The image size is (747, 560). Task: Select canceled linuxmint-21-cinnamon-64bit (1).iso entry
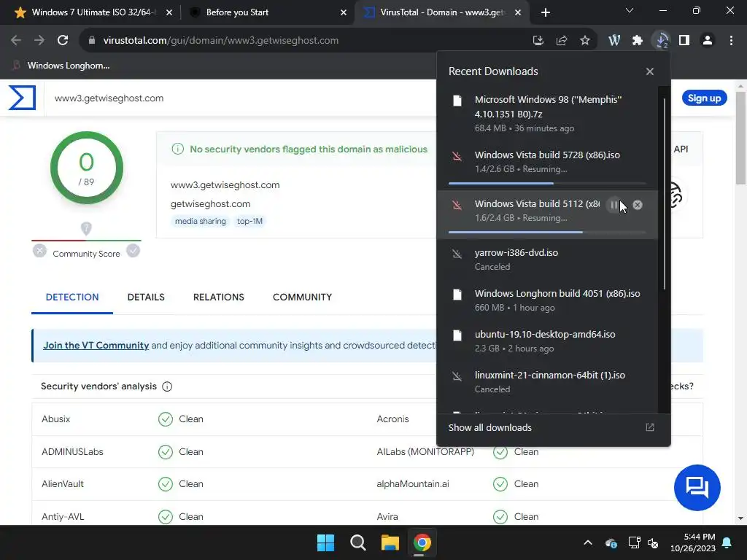[x=547, y=382]
